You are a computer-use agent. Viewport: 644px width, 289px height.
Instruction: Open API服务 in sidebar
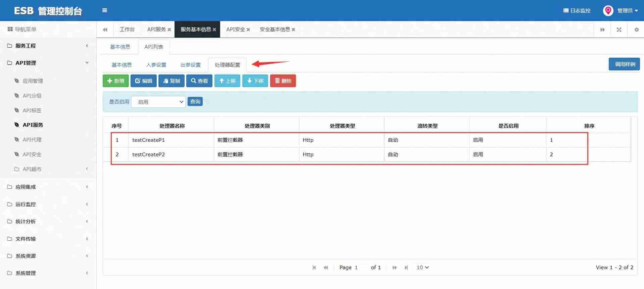33,125
